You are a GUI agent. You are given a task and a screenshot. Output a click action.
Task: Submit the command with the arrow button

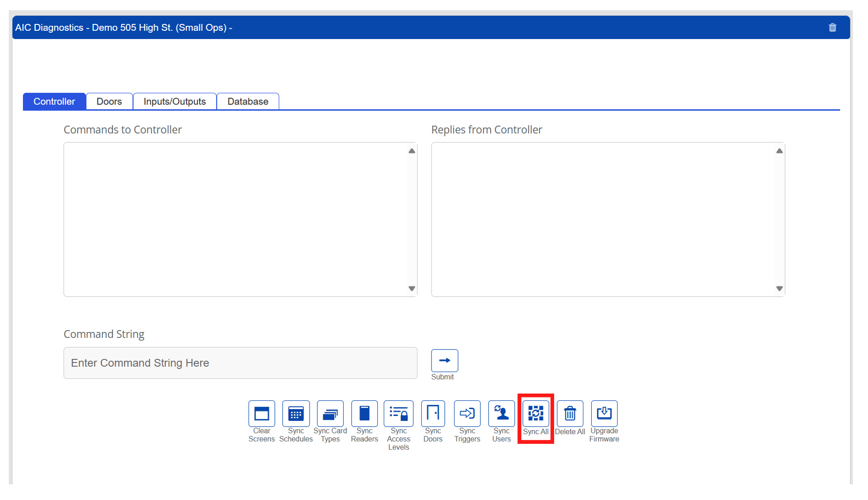(444, 361)
